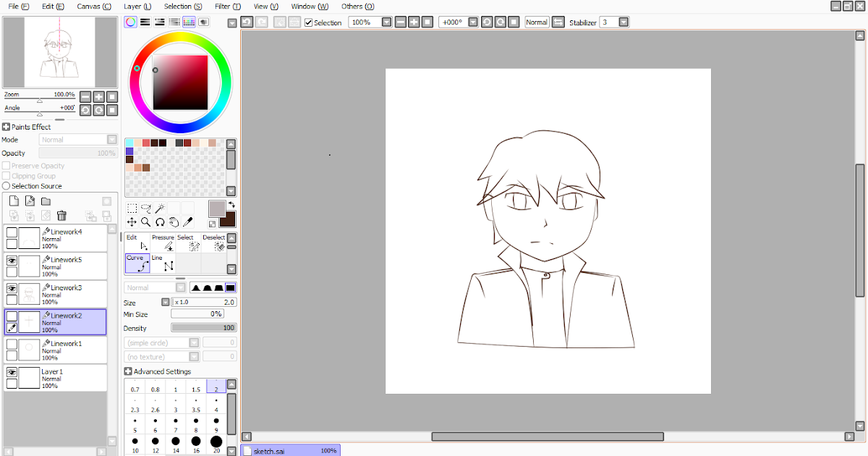Expand the Advanced Settings section
This screenshot has height=456, width=868.
(129, 371)
